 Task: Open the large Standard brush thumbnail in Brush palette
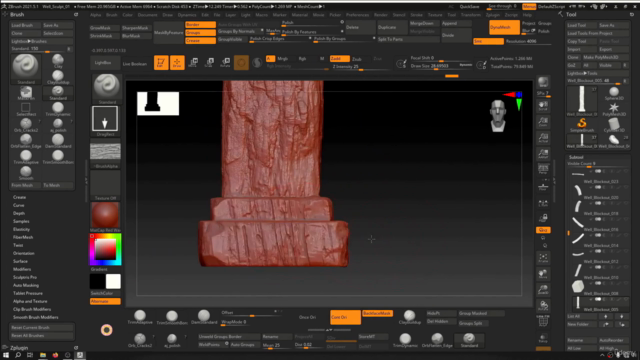click(x=26, y=68)
